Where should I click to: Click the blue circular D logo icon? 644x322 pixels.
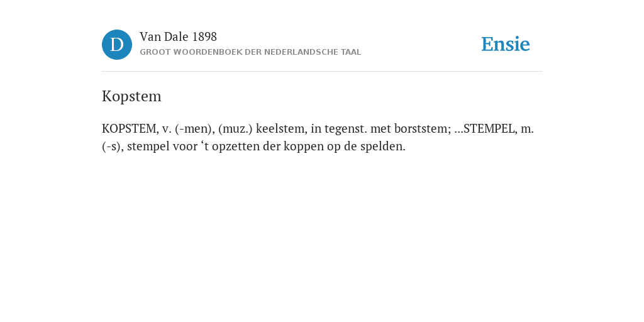[x=117, y=45]
